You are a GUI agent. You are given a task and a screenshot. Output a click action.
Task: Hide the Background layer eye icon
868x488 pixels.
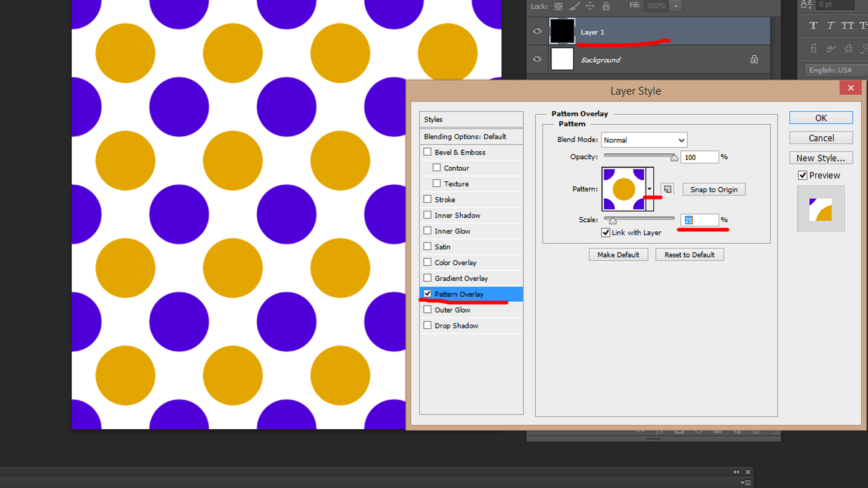[x=537, y=59]
